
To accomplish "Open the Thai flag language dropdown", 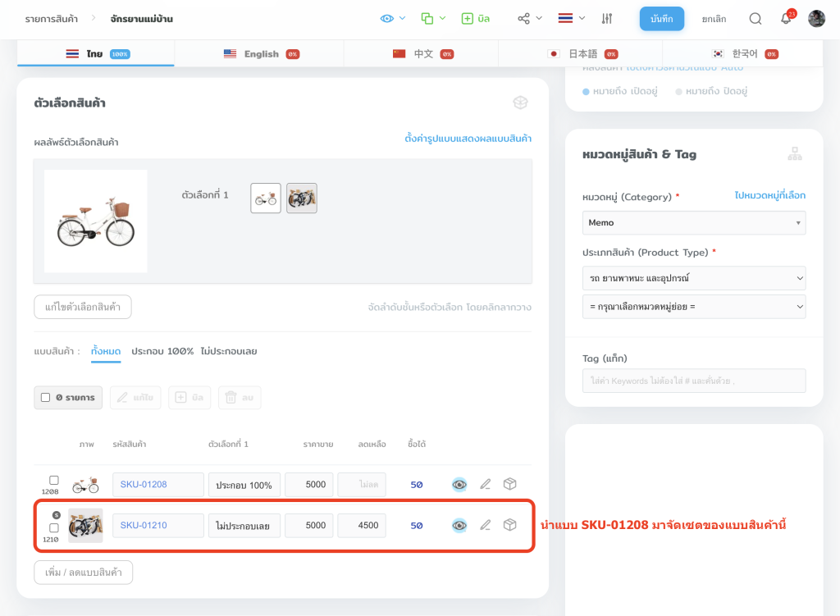I will point(571,18).
